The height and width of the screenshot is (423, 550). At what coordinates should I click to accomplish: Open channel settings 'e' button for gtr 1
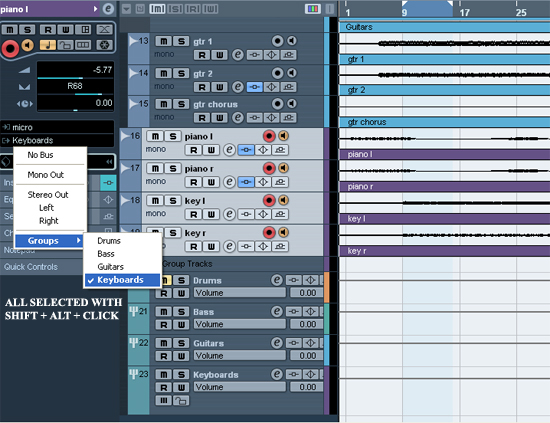[x=237, y=55]
